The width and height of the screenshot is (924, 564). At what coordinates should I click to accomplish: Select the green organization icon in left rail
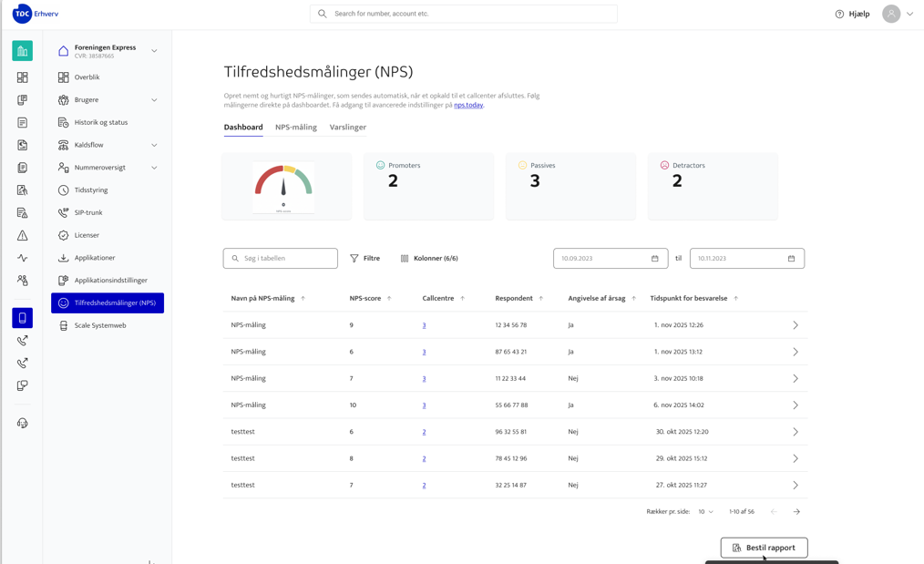coord(23,51)
